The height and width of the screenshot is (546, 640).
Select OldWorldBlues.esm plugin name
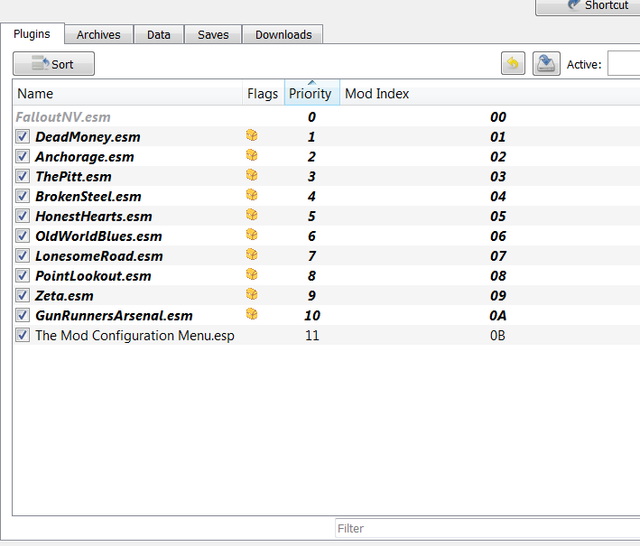[98, 236]
